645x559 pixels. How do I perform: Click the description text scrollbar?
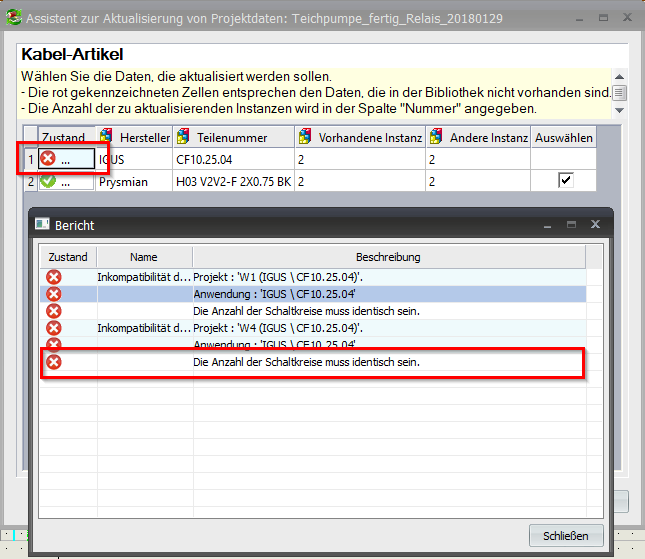[619, 92]
